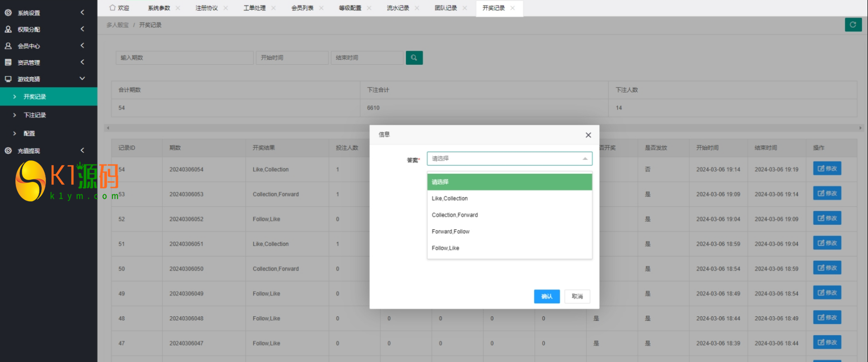Open 下注记录 in the sidebar

[34, 115]
